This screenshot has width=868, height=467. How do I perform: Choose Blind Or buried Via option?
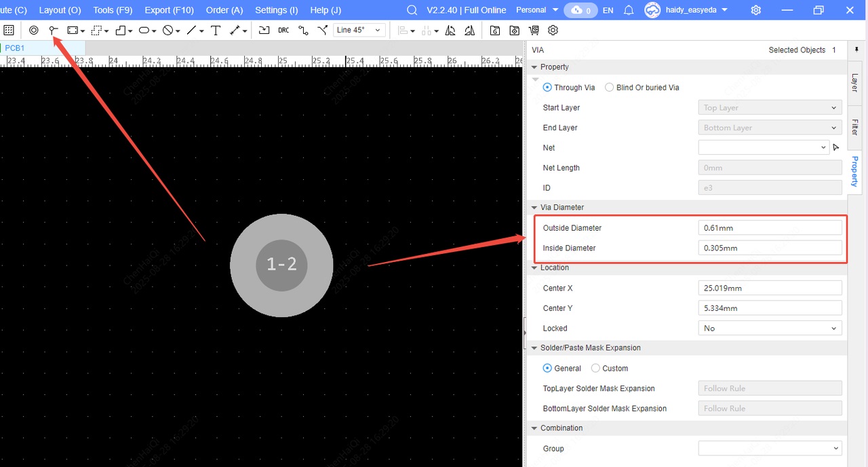point(610,88)
